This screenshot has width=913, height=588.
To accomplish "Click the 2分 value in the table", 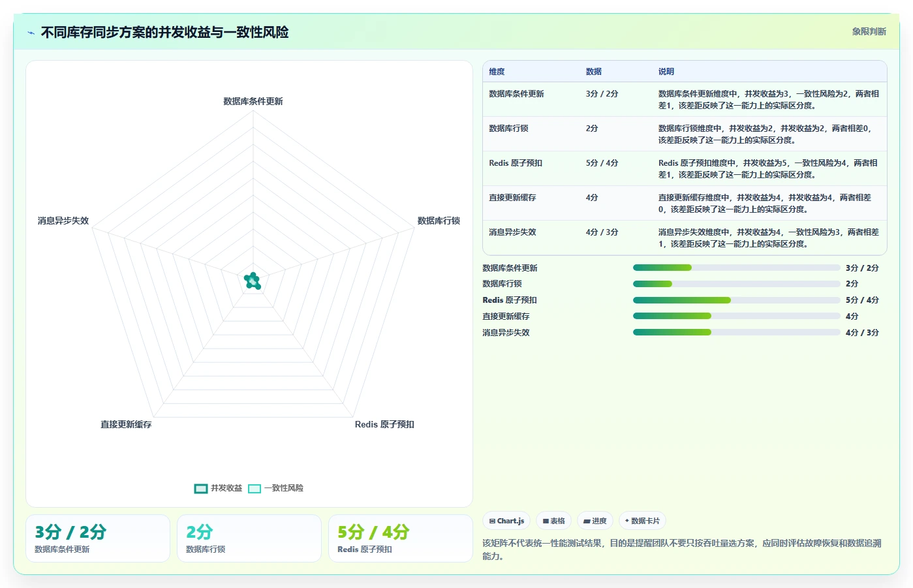I will coord(592,129).
